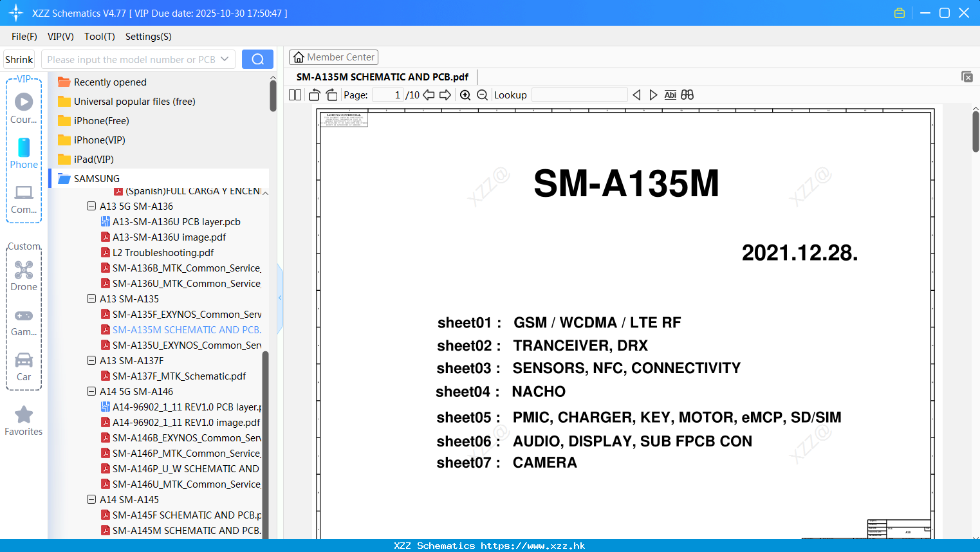Click the XZZ logo in title bar
The height and width of the screenshot is (552, 980).
pos(16,13)
